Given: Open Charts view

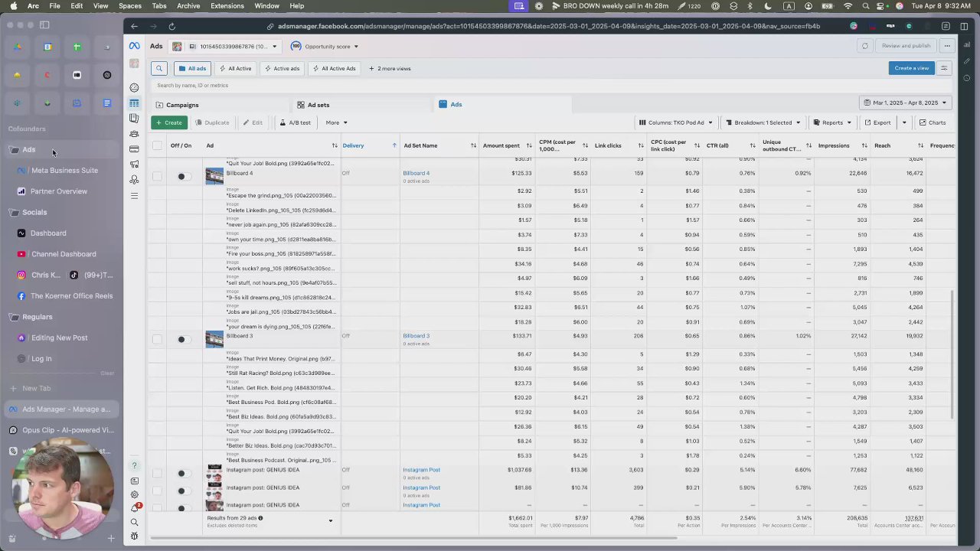Looking at the screenshot, I should point(933,122).
